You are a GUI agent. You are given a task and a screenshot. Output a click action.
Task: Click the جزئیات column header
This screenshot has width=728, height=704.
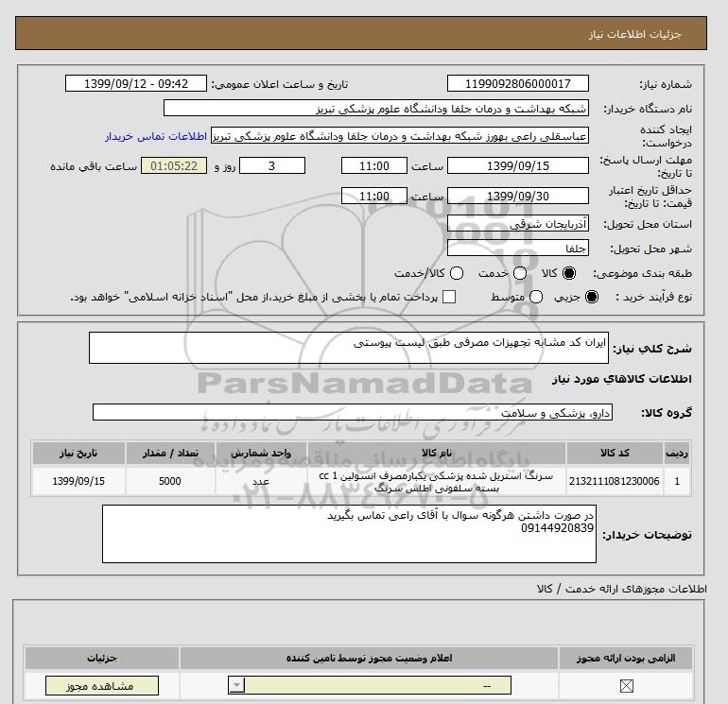coord(102,658)
